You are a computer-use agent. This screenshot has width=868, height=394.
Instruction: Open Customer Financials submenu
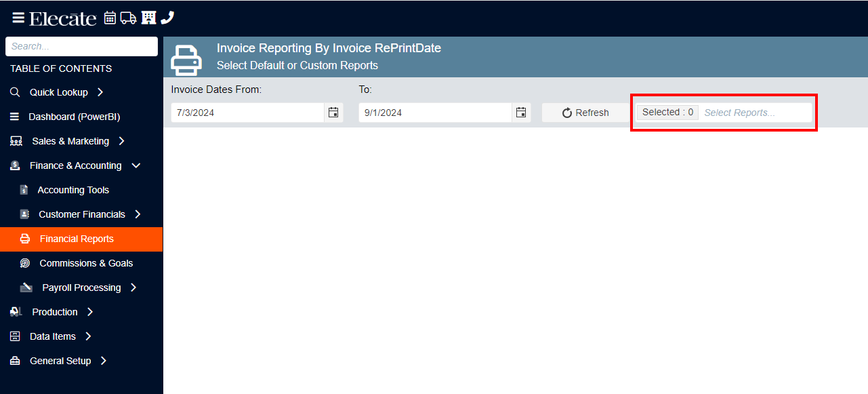81,214
